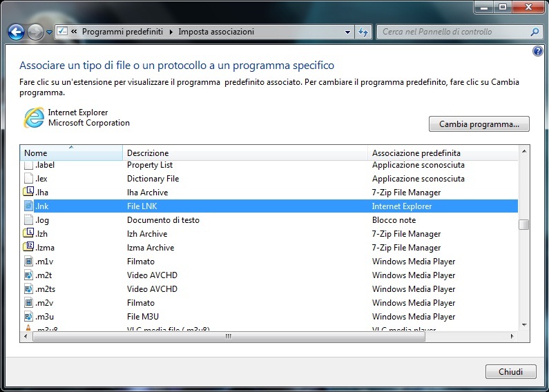This screenshot has height=392, width=549.
Task: Click Windows Media Player in .m1v row
Action: (x=414, y=262)
